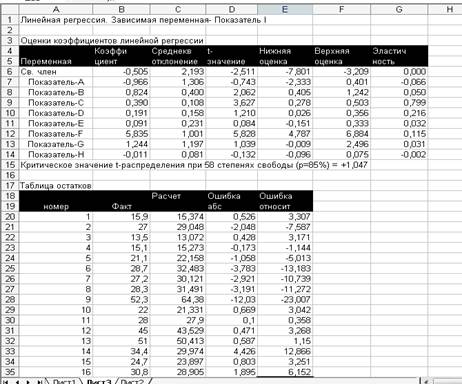The width and height of the screenshot is (462, 384).
Task: Click the next-sheet navigation arrow
Action: tap(28, 382)
